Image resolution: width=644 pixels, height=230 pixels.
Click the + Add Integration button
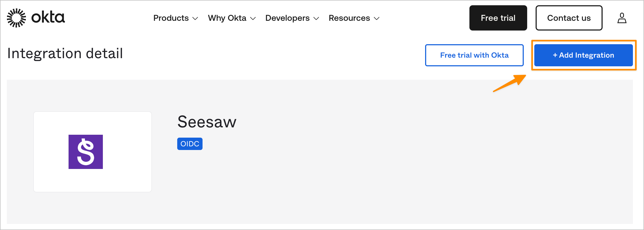(x=583, y=55)
